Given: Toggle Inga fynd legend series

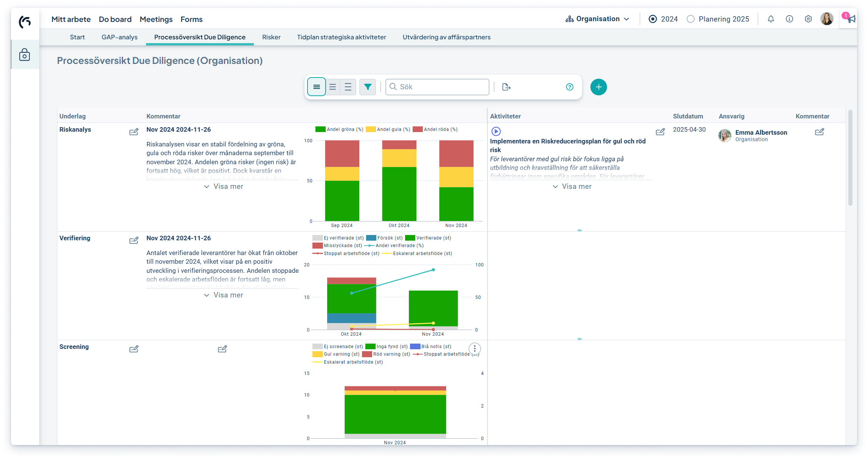Looking at the screenshot, I should coord(387,347).
